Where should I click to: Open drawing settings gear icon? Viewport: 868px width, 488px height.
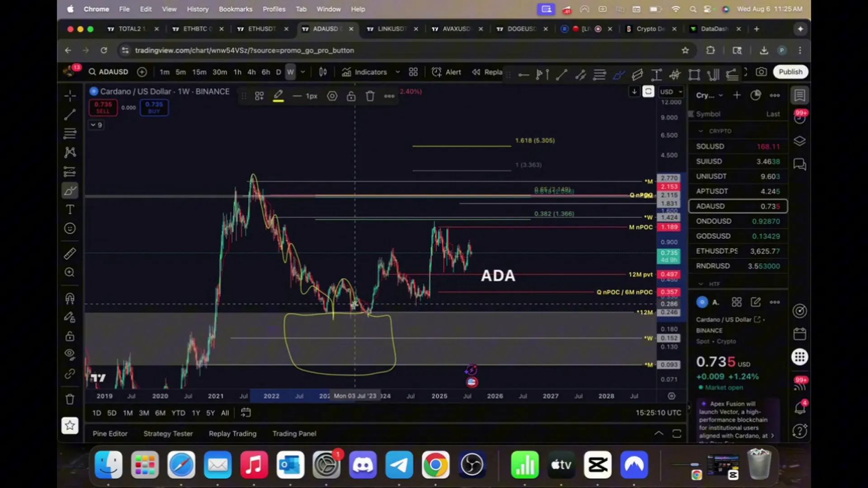[332, 96]
